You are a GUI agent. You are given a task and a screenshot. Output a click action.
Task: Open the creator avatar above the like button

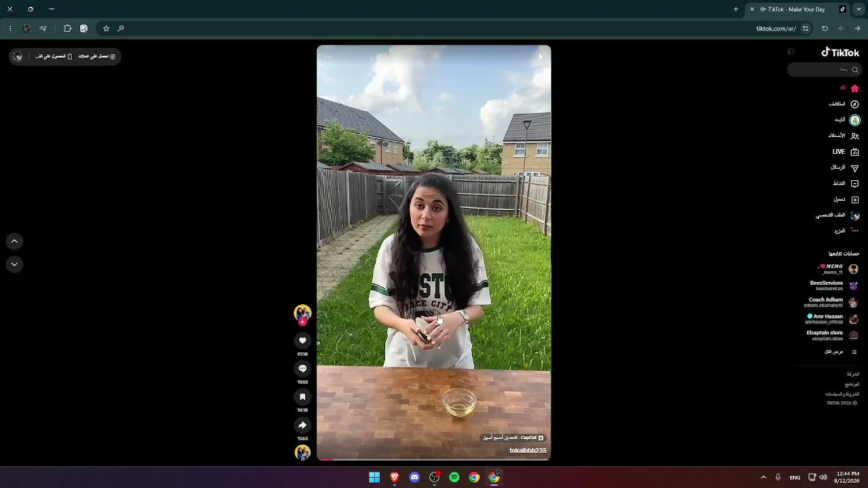[302, 312]
